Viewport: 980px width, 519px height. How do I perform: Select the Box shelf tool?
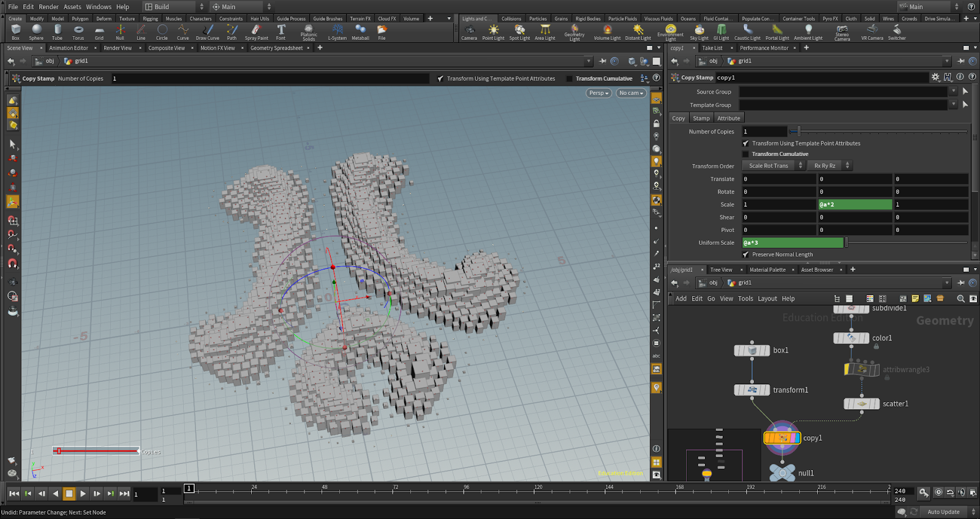(15, 32)
